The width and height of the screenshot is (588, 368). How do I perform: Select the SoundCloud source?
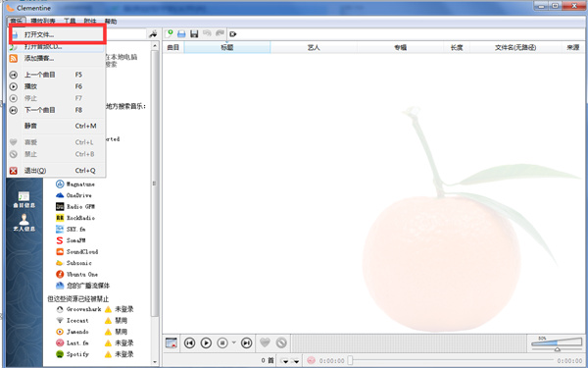tap(76, 251)
